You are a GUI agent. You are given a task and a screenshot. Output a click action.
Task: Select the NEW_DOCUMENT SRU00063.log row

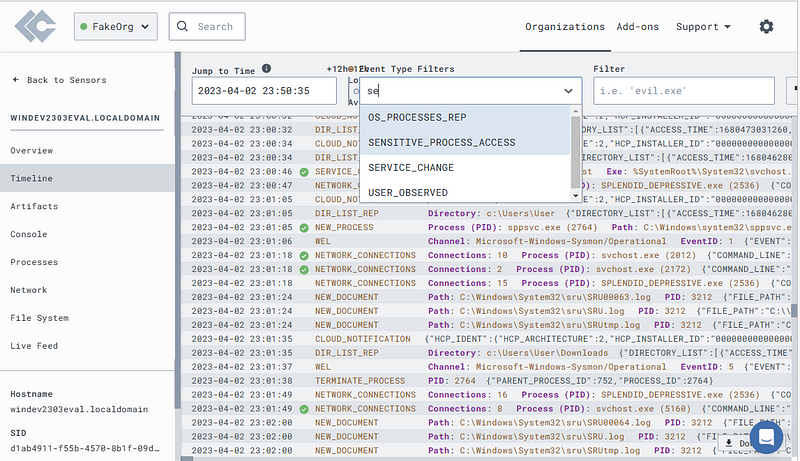coord(487,297)
